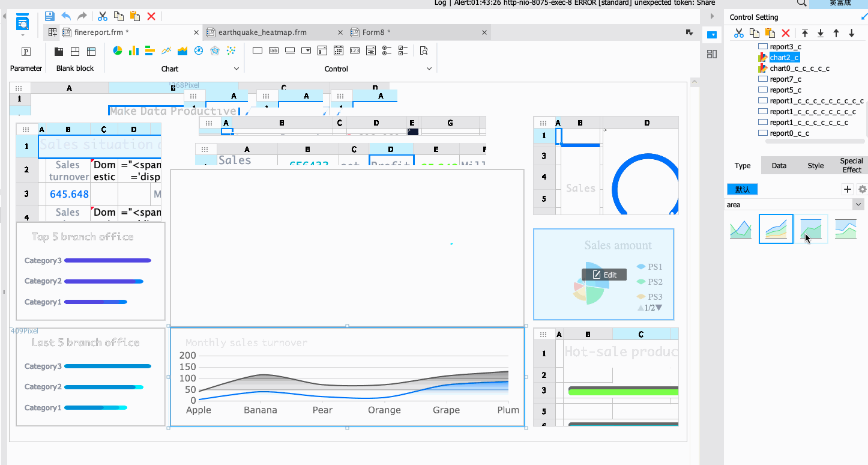
Task: Open gear settings beside plus button
Action: pos(863,189)
